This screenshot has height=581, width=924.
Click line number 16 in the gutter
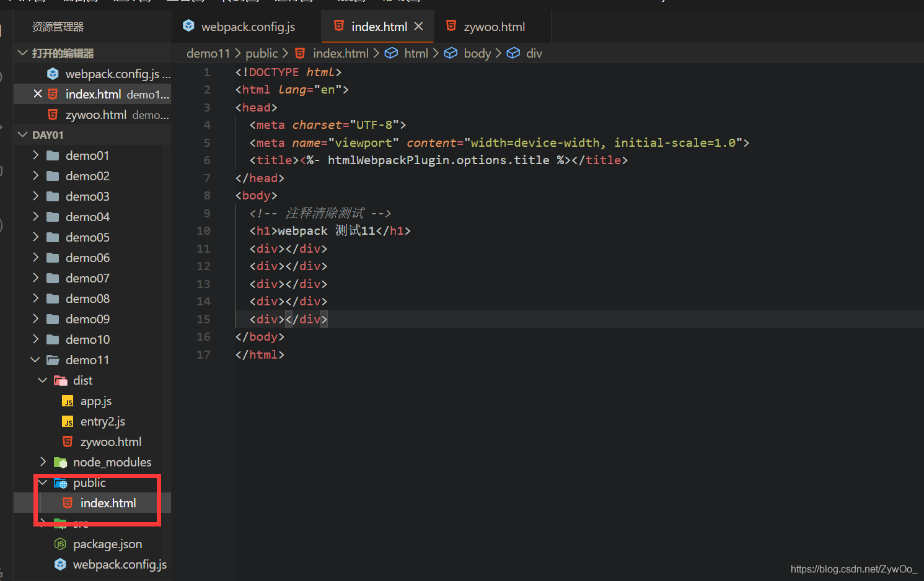(x=203, y=336)
